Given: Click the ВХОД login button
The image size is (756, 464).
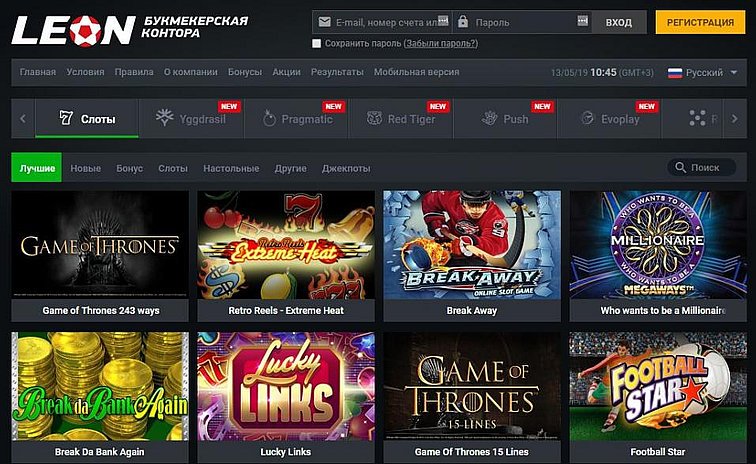Looking at the screenshot, I should pyautogui.click(x=619, y=22).
